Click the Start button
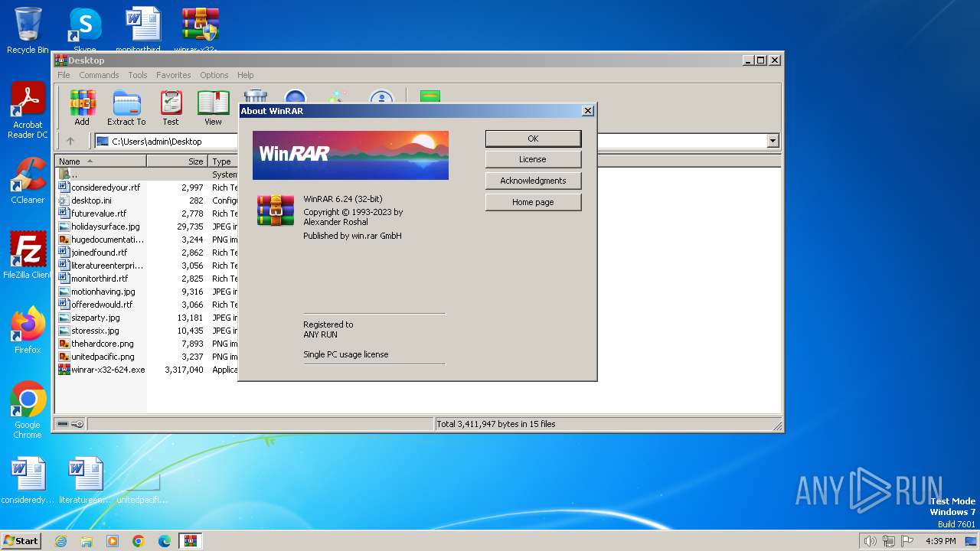Viewport: 980px width, 551px height. click(21, 540)
